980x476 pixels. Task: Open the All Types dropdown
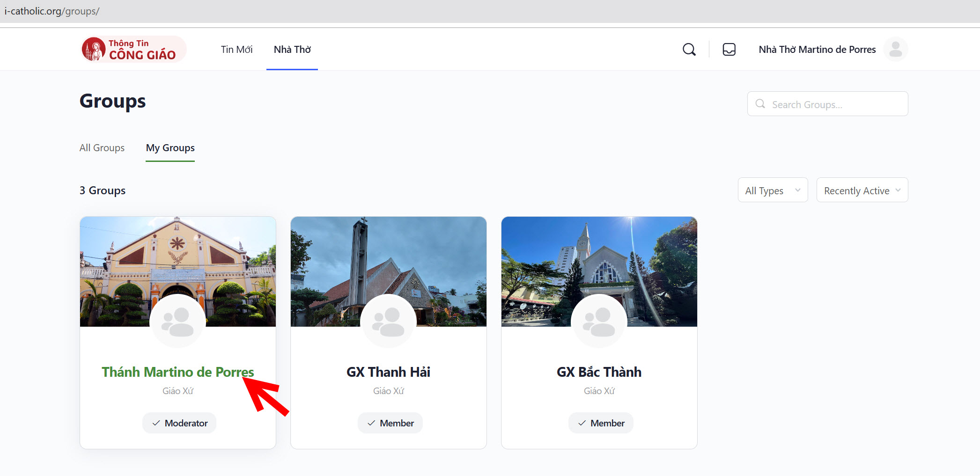[x=773, y=190]
